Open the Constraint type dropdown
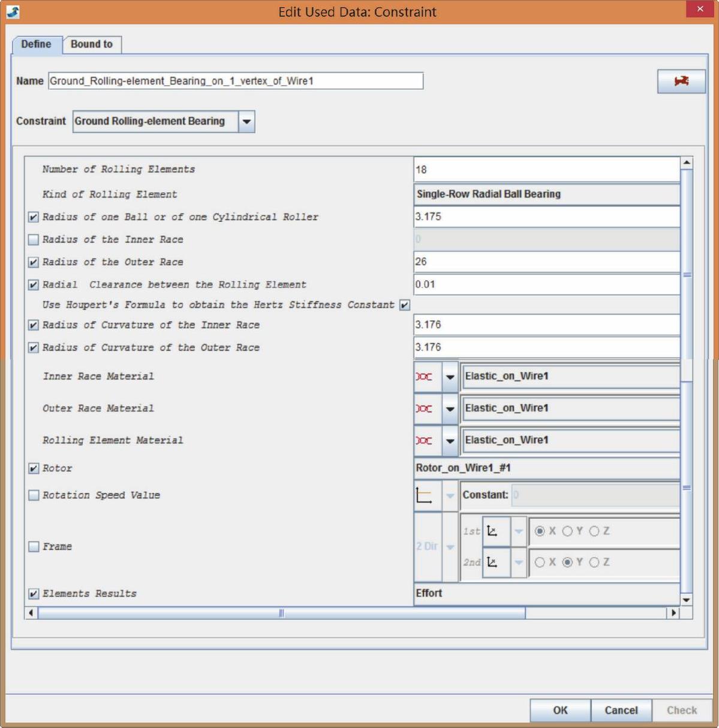 (x=246, y=122)
